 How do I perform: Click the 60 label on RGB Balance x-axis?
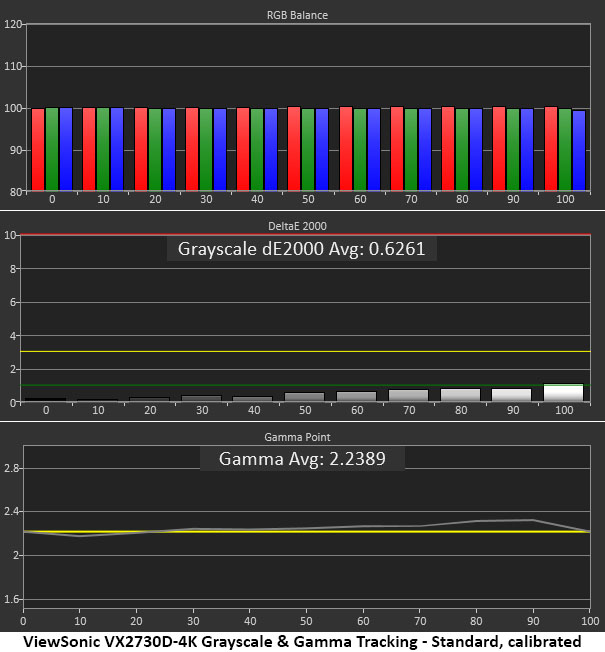pyautogui.click(x=360, y=199)
